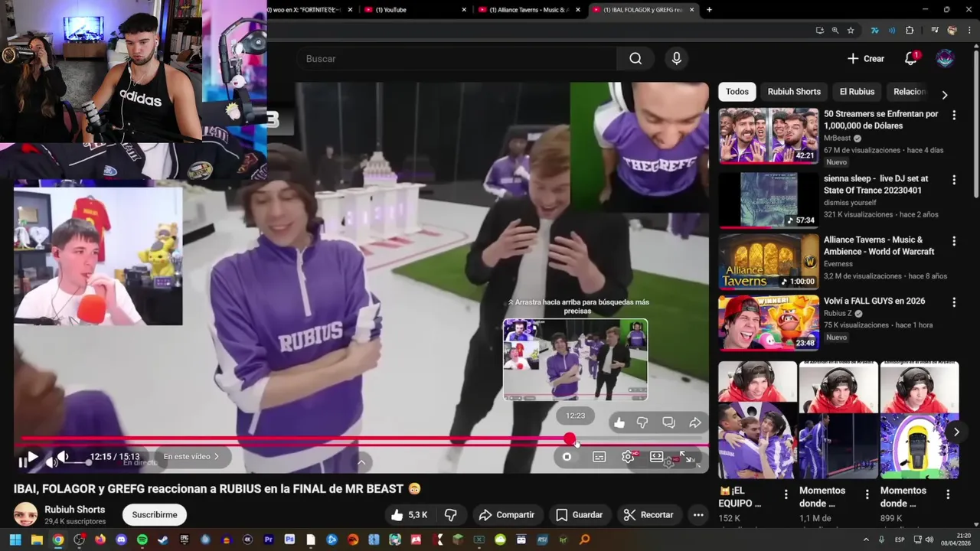Open a new Chrome tab with plus
This screenshot has height=551, width=980.
pyautogui.click(x=709, y=10)
